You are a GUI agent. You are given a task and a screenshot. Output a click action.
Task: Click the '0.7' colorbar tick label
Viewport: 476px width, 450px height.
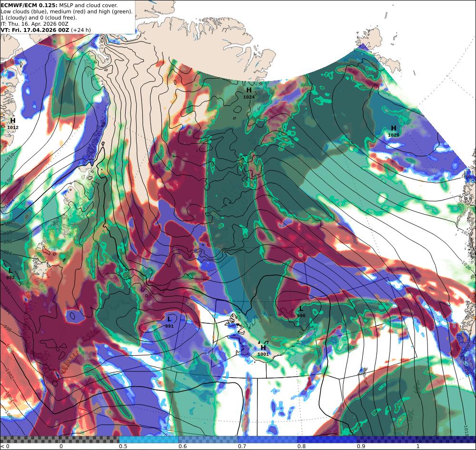click(x=242, y=446)
